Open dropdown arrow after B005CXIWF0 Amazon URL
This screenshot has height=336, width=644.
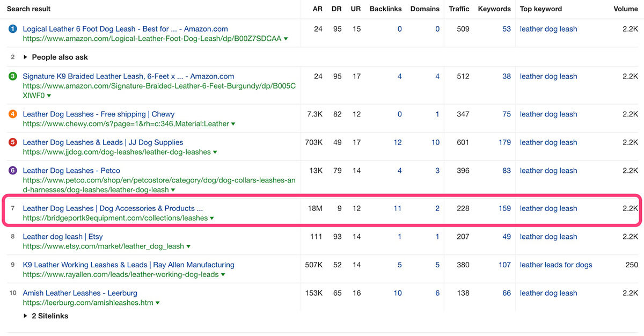click(x=49, y=96)
